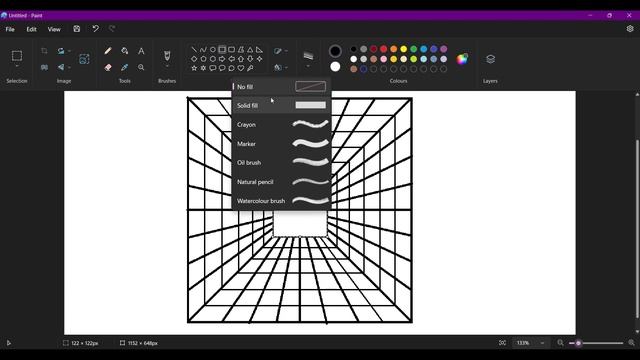
Task: Select the Rectangle shape
Action: [222, 49]
